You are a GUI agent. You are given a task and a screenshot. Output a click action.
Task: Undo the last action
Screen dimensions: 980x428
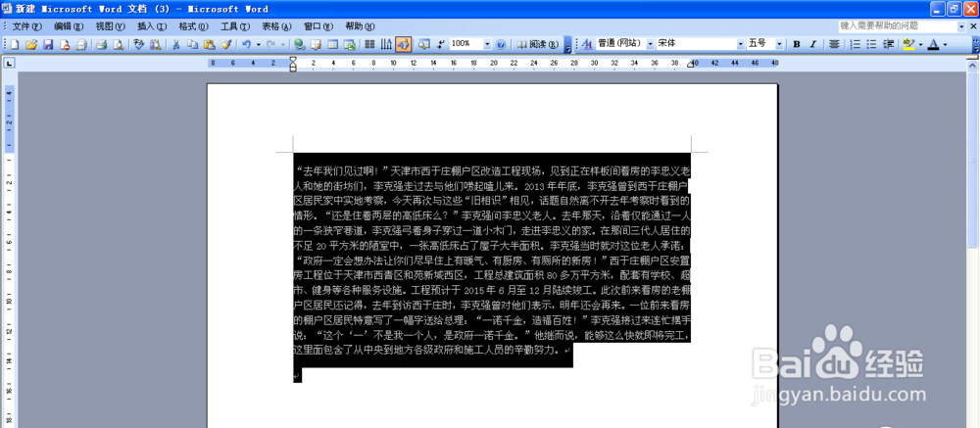coord(246,44)
